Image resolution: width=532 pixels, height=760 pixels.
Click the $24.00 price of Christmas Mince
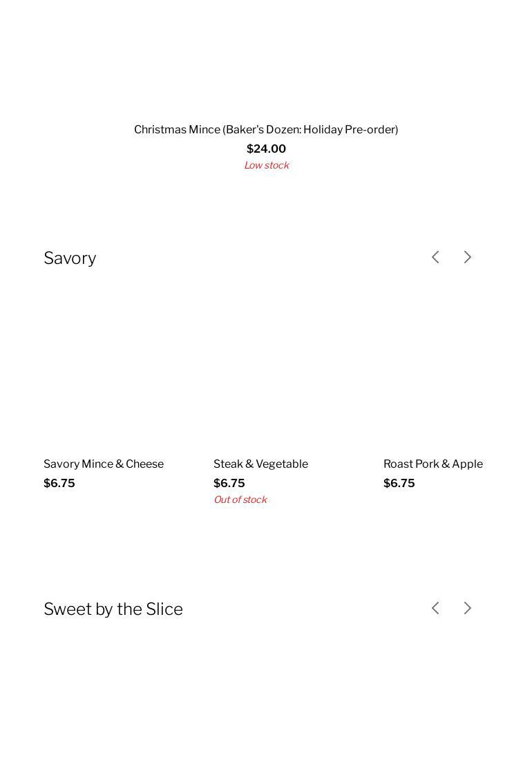266,149
